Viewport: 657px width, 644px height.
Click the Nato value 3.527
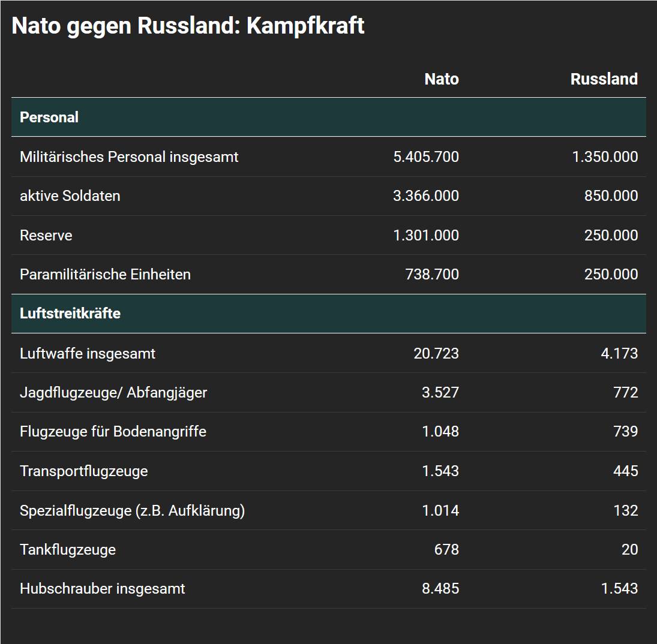(440, 393)
